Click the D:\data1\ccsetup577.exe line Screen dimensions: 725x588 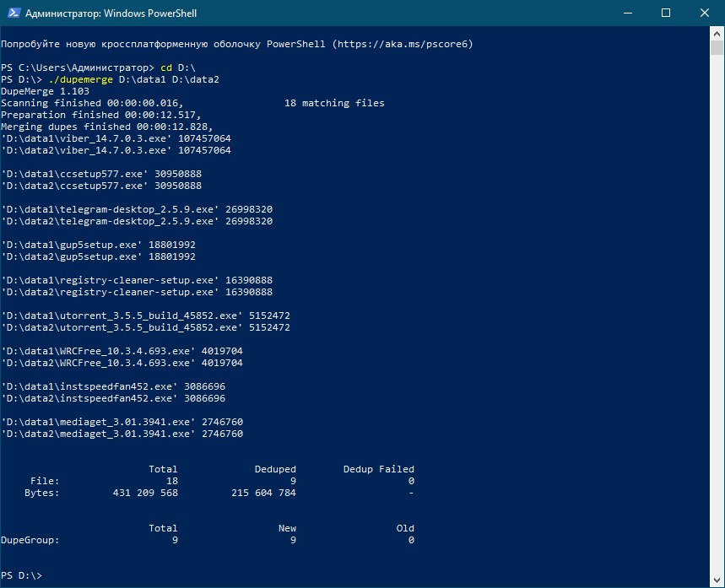click(101, 174)
